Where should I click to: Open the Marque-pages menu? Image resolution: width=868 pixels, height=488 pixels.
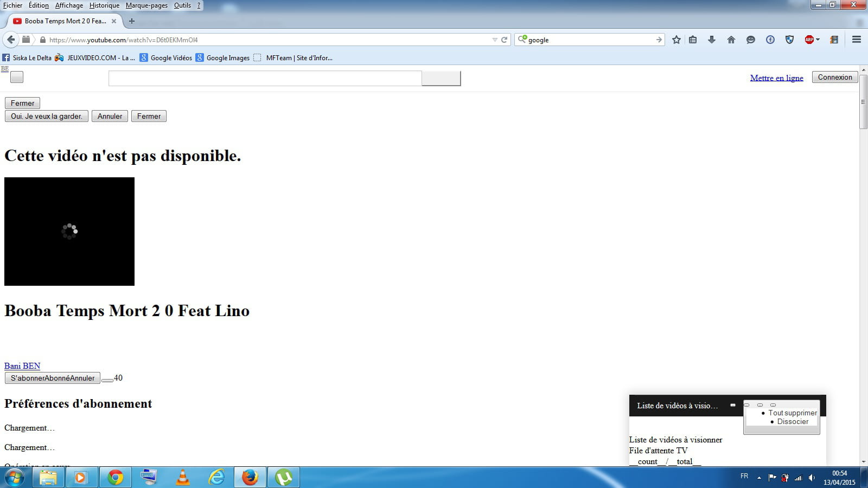146,5
